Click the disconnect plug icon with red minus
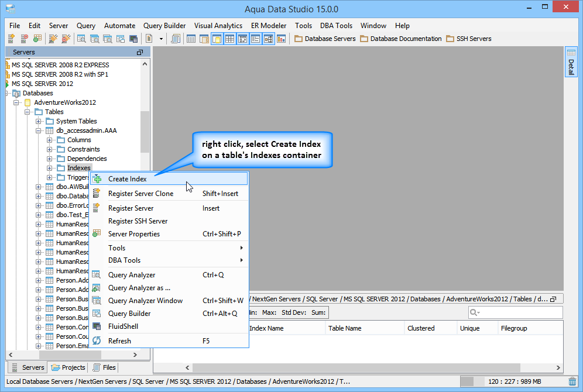 pos(66,38)
